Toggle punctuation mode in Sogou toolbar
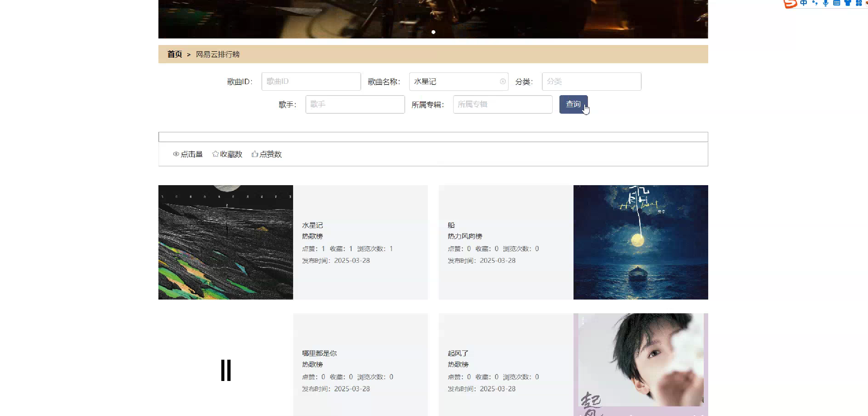This screenshot has height=416, width=868. pyautogui.click(x=815, y=3)
